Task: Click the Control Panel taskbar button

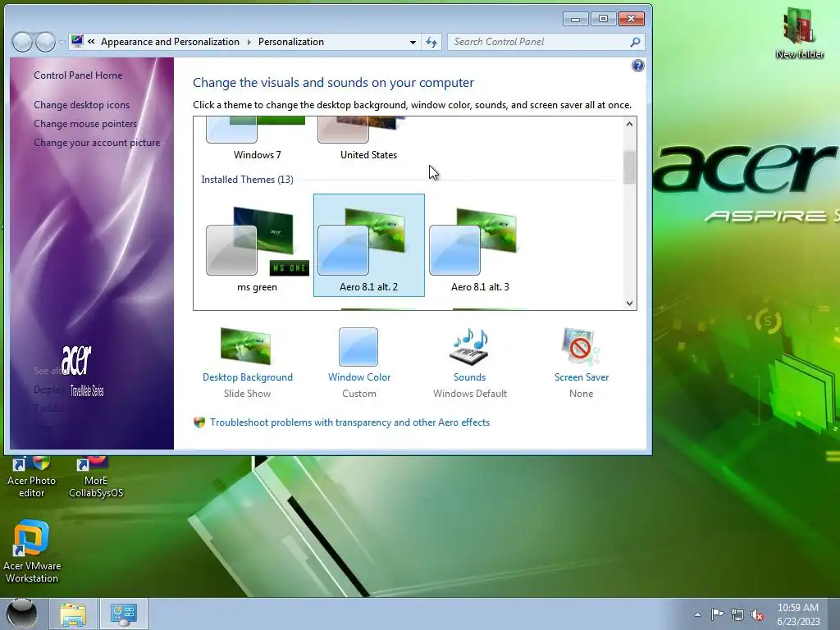Action: point(124,614)
